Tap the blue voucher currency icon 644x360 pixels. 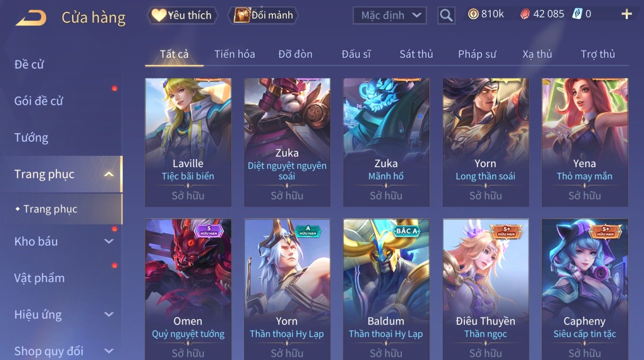pyautogui.click(x=577, y=14)
